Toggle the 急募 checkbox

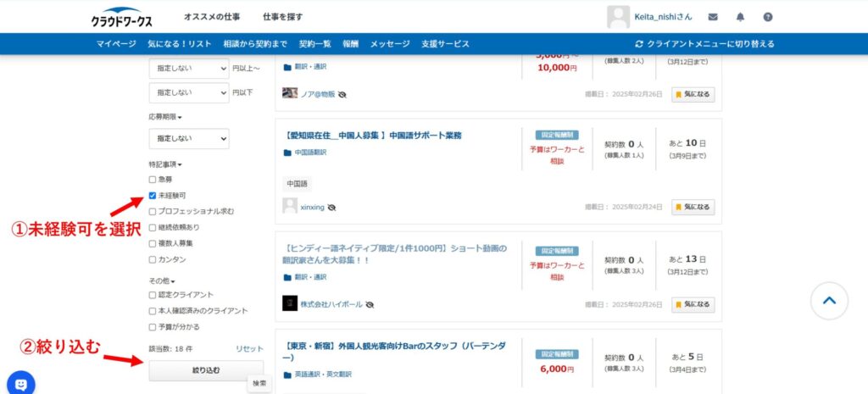[x=153, y=180]
